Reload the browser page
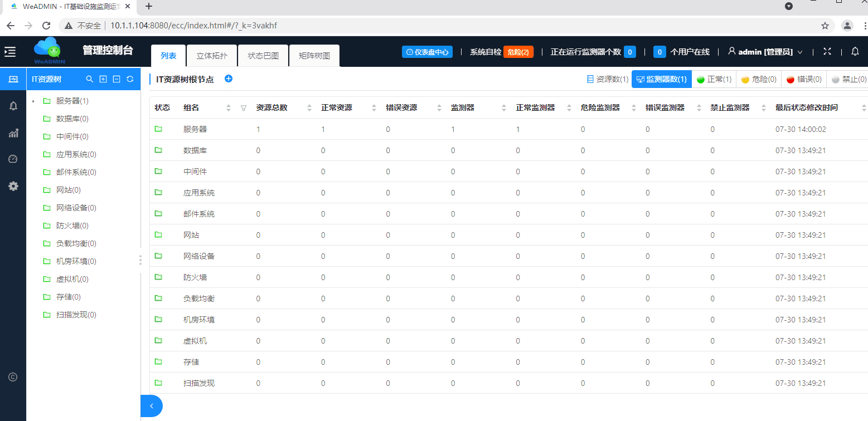 46,26
